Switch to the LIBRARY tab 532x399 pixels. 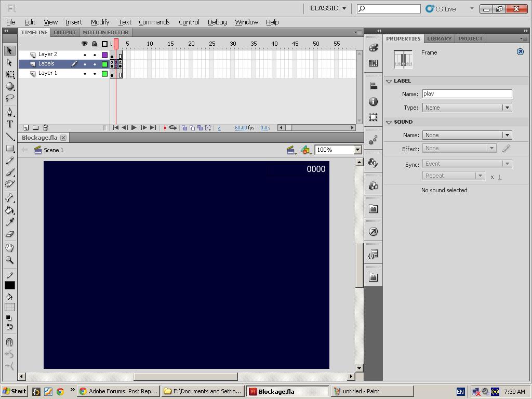point(439,38)
